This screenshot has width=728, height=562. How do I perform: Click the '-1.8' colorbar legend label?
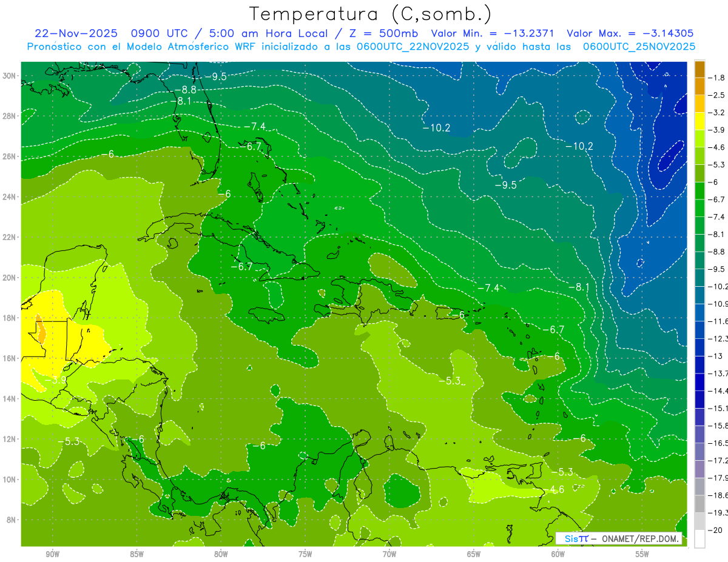(717, 78)
